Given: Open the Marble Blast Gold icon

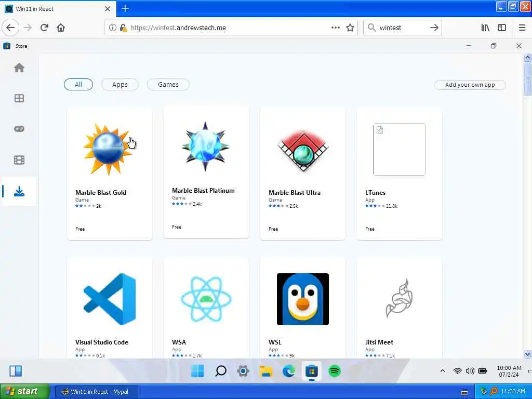Looking at the screenshot, I should tap(108, 149).
